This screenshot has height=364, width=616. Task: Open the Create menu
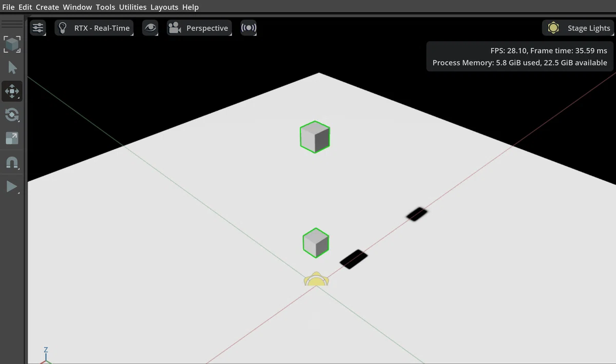coord(47,7)
